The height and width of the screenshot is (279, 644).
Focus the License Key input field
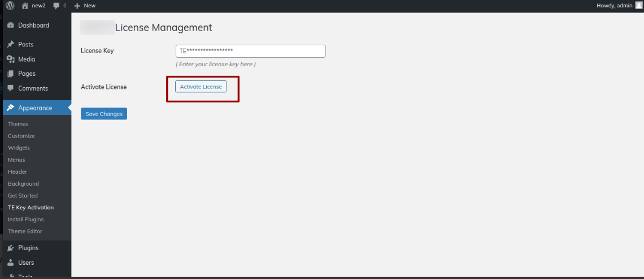(250, 51)
